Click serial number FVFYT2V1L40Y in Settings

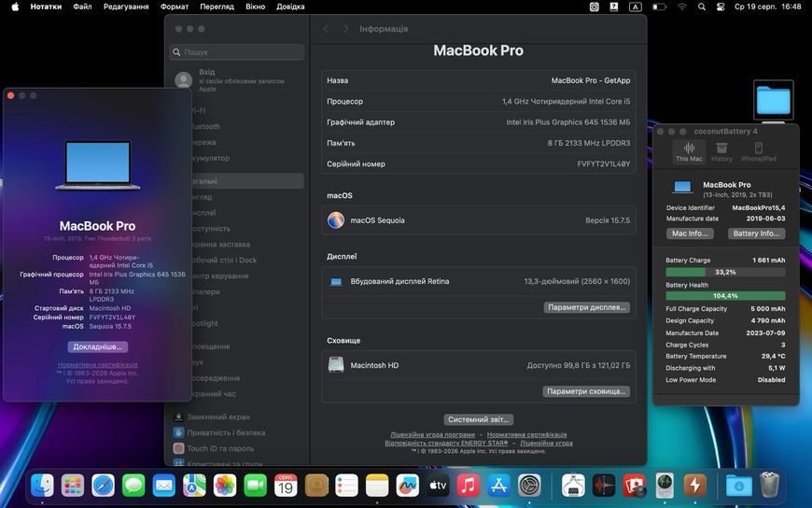(x=603, y=163)
